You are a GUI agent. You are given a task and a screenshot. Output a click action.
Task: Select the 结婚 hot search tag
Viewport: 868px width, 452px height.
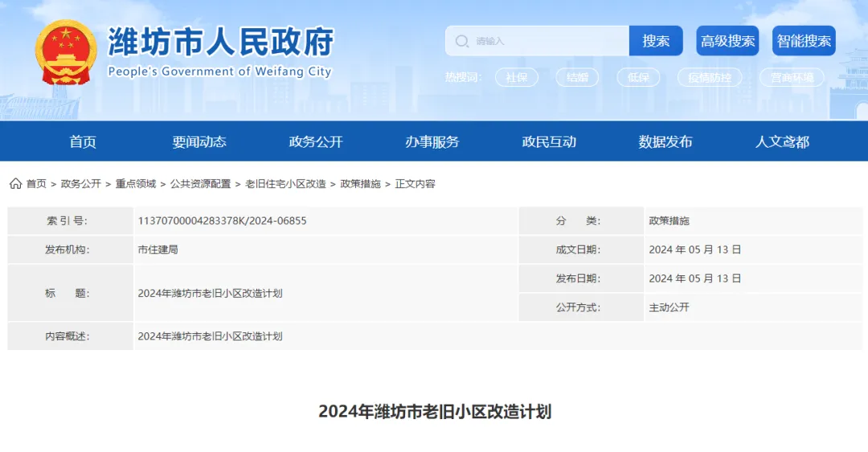[577, 77]
